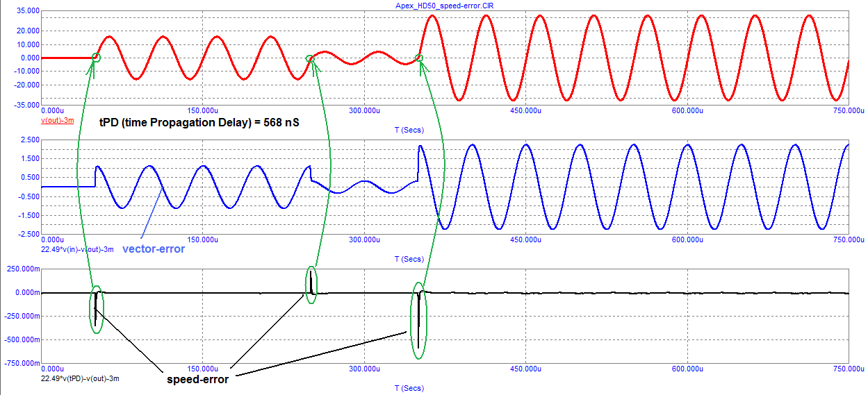The height and width of the screenshot is (395, 868).
Task: Click the -500.000m y-axis value
Action: click(20, 340)
